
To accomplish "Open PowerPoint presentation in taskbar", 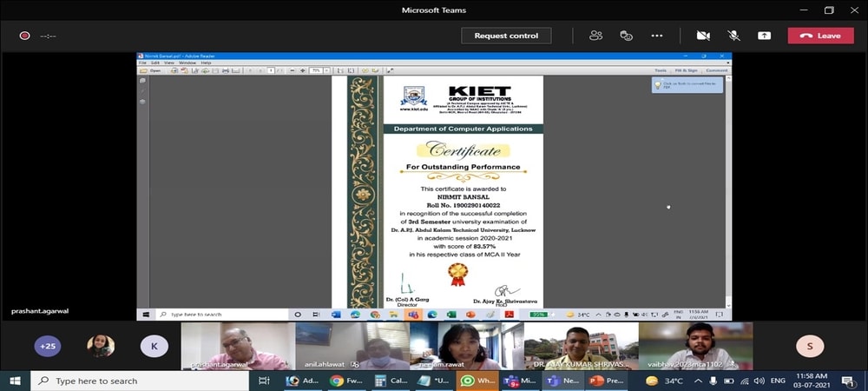I will click(608, 381).
